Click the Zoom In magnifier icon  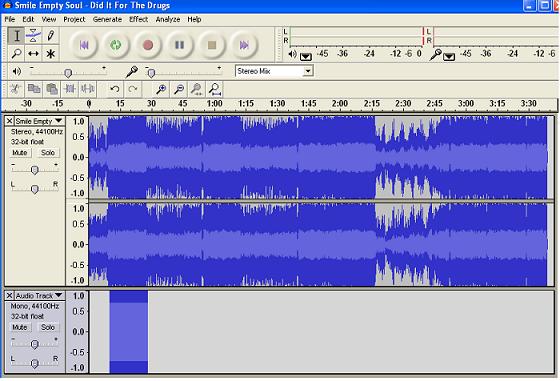[x=161, y=89]
